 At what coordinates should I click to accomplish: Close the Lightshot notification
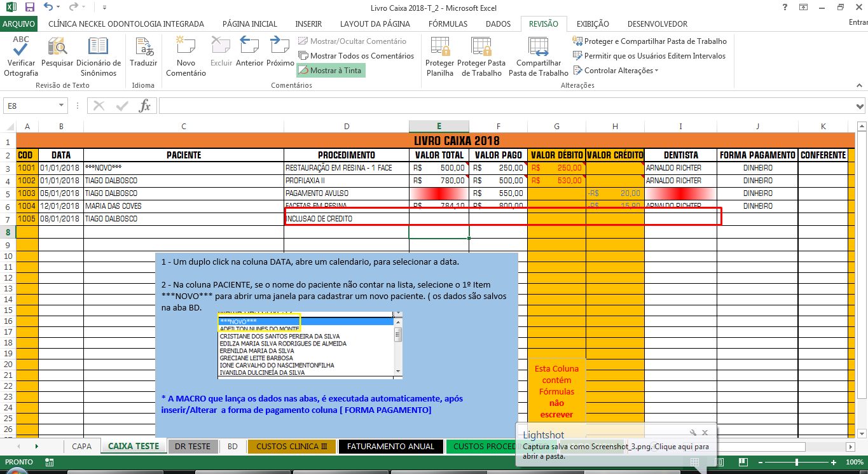[x=705, y=433]
